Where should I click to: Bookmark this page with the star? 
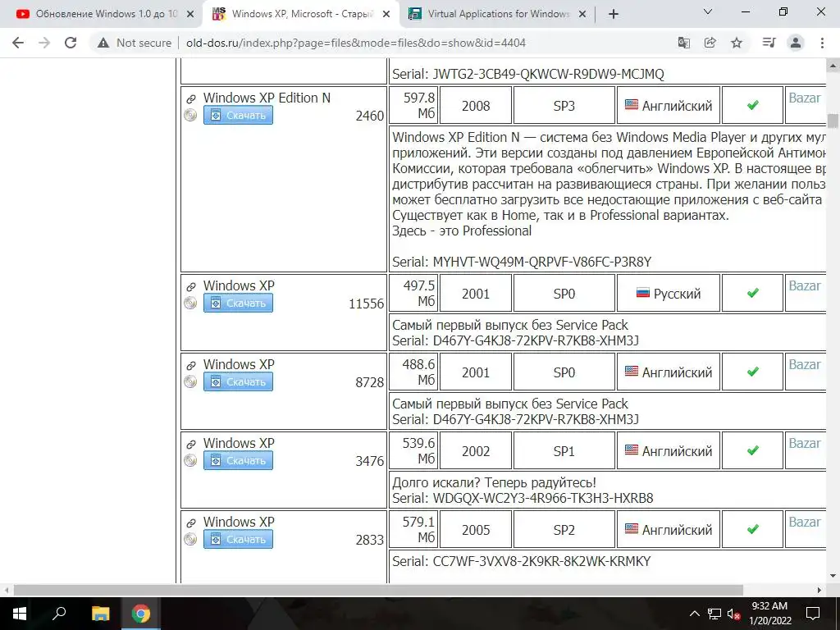point(737,43)
